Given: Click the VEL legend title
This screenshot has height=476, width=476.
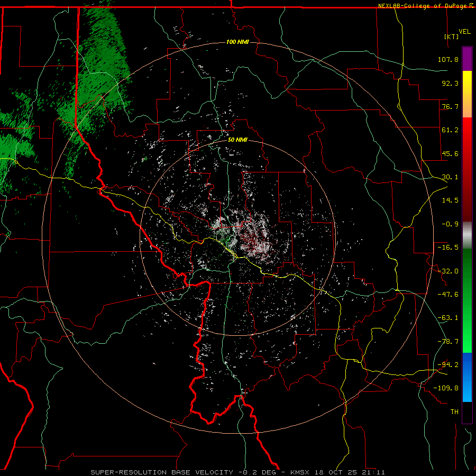Looking at the screenshot, I should [x=464, y=32].
